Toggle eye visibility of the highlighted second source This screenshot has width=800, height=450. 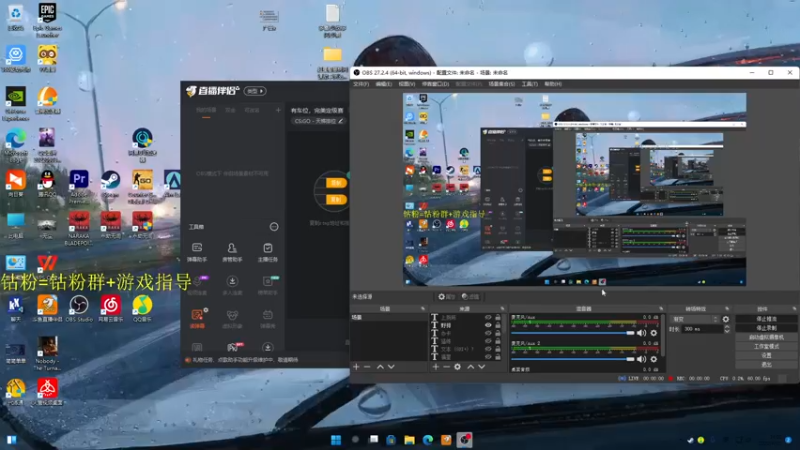pos(488,325)
